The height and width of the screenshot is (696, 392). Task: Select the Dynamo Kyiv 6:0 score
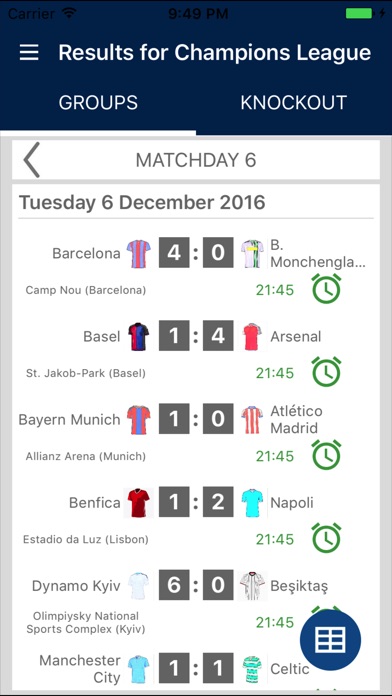(x=196, y=585)
